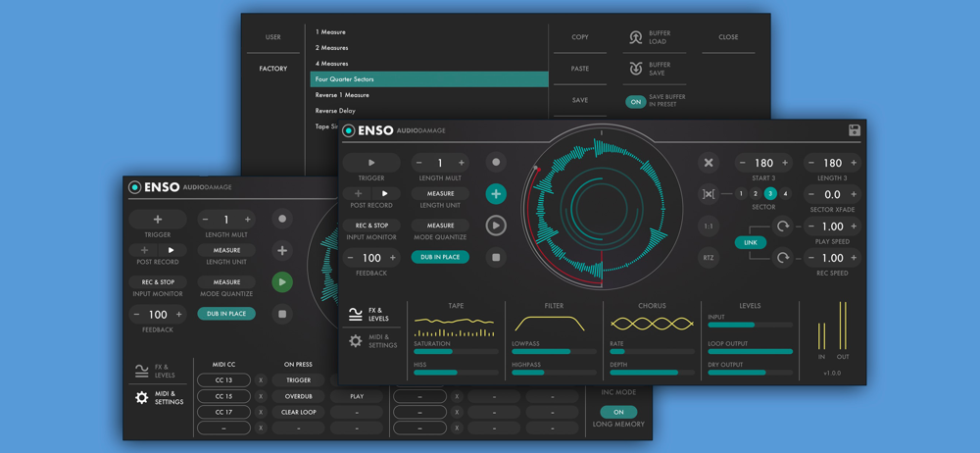The height and width of the screenshot is (453, 980).
Task: Click the X next to CC 13
Action: tap(262, 380)
